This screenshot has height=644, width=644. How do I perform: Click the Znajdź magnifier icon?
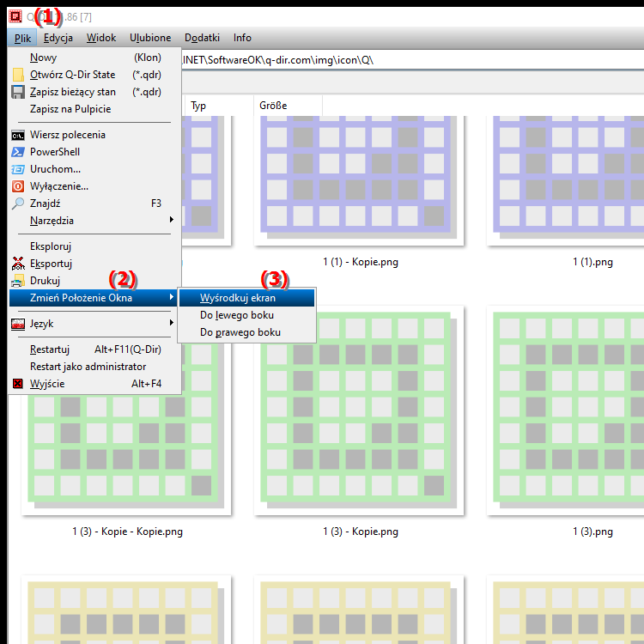tap(18, 204)
